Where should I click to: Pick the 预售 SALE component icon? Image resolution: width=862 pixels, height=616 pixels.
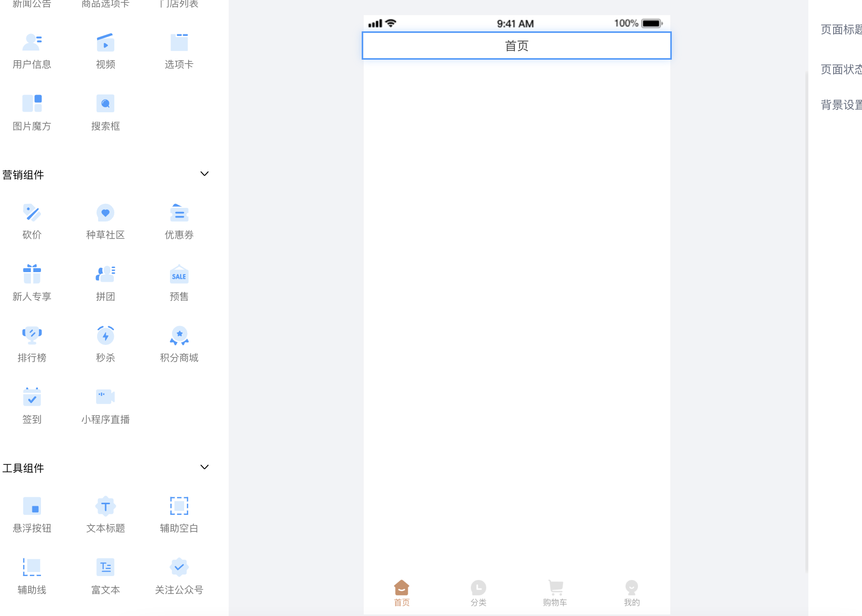point(179,274)
